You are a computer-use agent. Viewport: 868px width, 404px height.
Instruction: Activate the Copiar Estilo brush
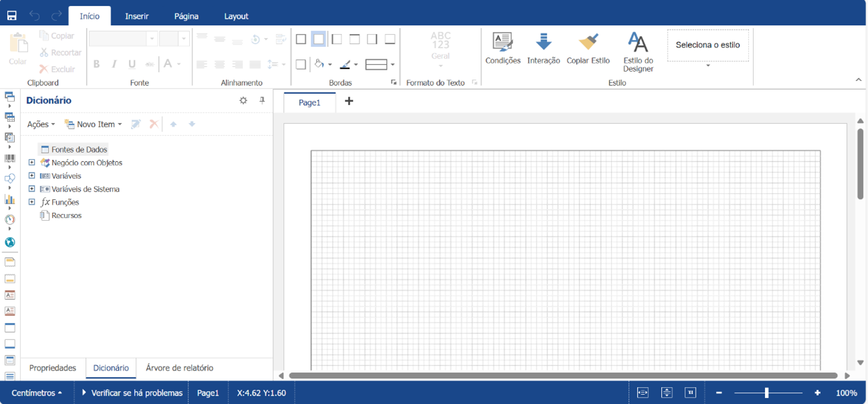pyautogui.click(x=588, y=47)
